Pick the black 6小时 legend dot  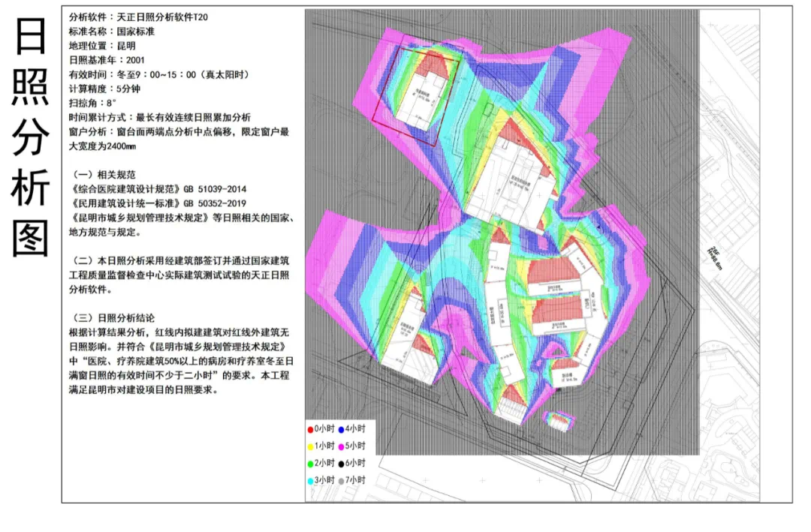(342, 464)
